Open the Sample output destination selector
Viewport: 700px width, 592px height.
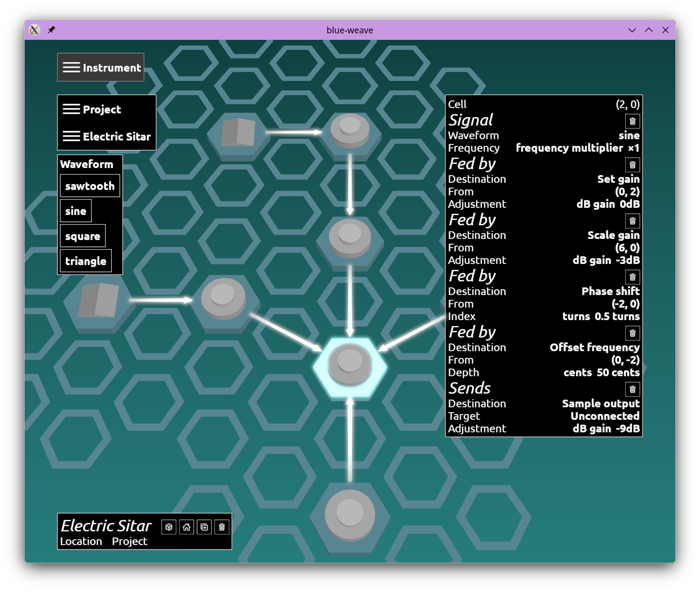tap(601, 404)
